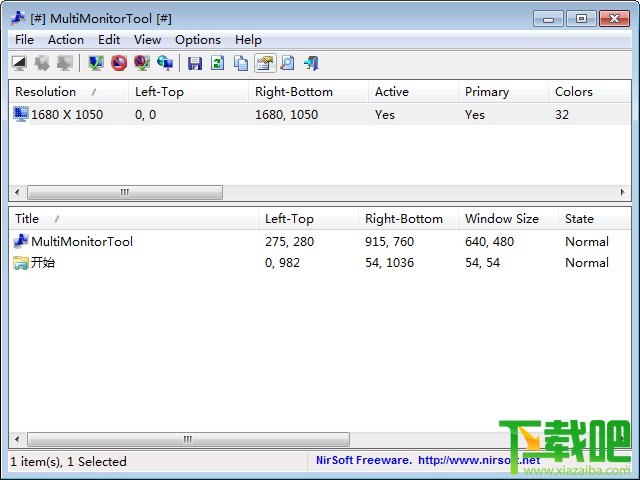Disable selected monitors with red prohibition icon

coord(119,63)
